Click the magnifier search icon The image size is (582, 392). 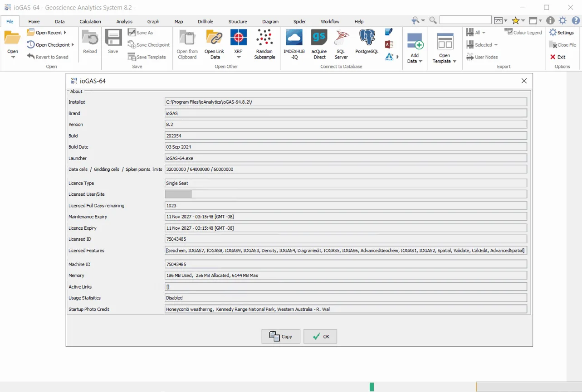(433, 20)
